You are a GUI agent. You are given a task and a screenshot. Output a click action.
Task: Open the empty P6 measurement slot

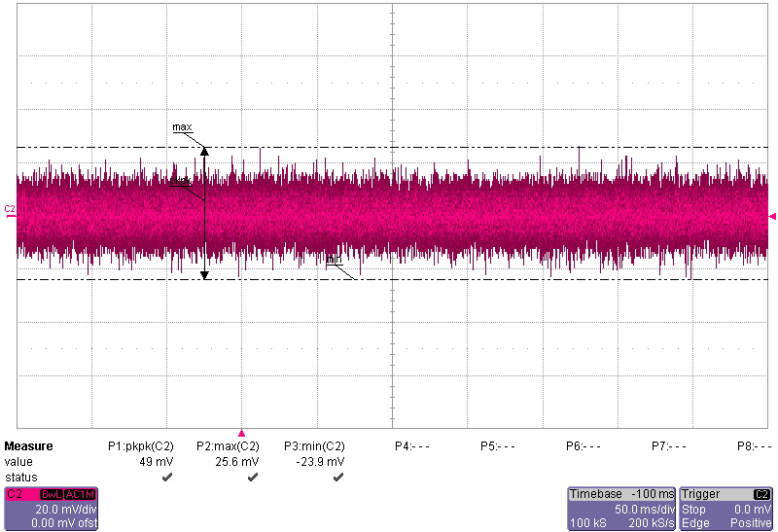[x=583, y=446]
